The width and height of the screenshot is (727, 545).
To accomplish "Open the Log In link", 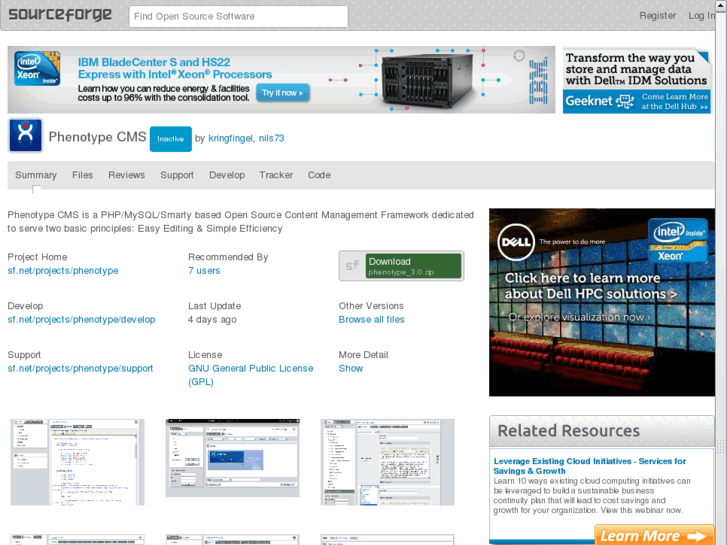I will click(x=701, y=15).
